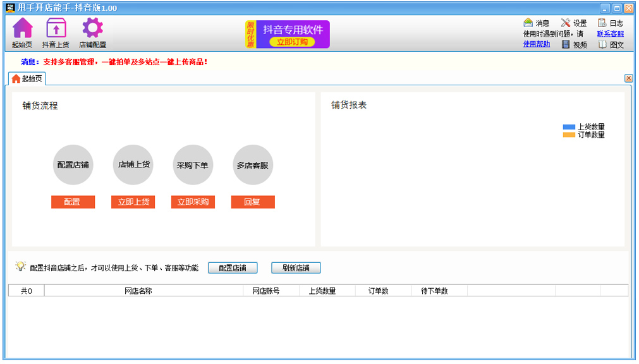Image resolution: width=639 pixels, height=364 pixels.
Task: Open 消息 messages icon at top right
Action: click(528, 23)
